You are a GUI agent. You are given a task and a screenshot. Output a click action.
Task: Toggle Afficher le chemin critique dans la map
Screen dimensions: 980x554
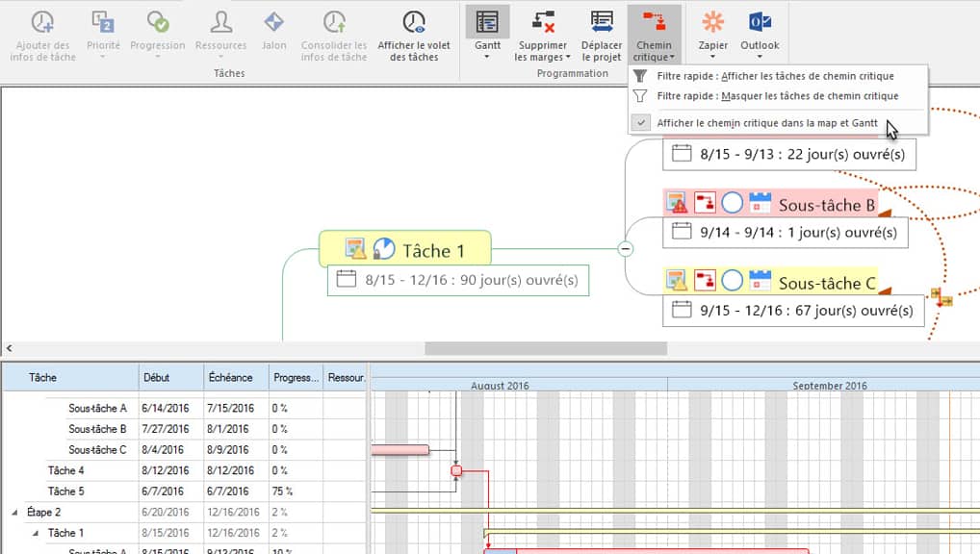tap(766, 123)
